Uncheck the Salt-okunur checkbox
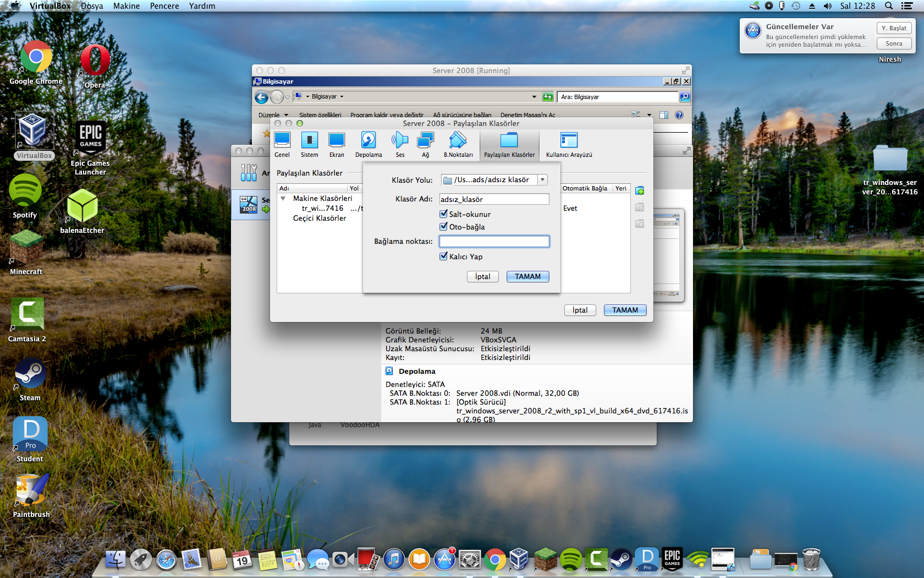The width and height of the screenshot is (924, 578). pyautogui.click(x=444, y=214)
